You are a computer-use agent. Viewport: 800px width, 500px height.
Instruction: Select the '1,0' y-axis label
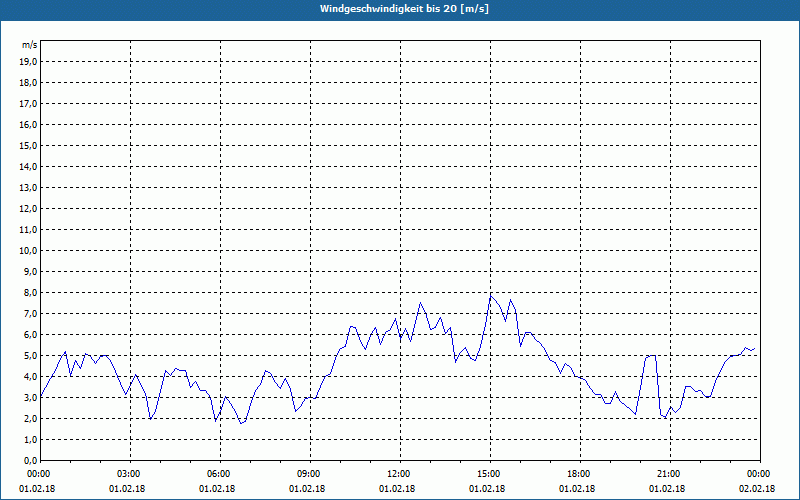(31, 440)
